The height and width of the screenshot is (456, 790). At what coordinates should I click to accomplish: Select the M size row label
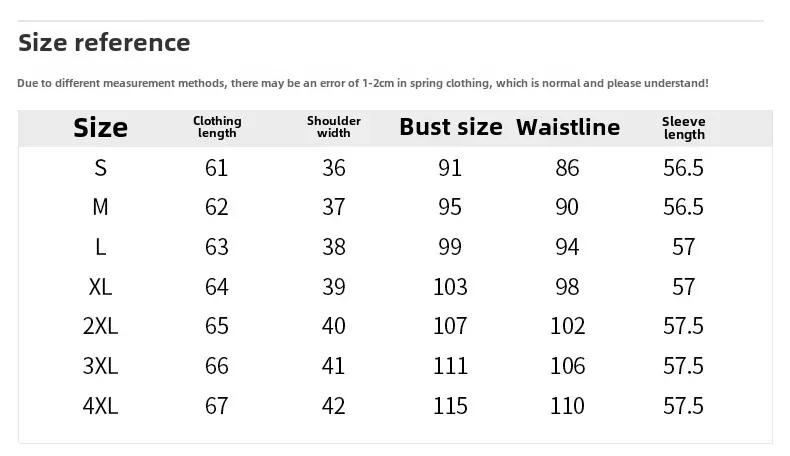pos(100,207)
